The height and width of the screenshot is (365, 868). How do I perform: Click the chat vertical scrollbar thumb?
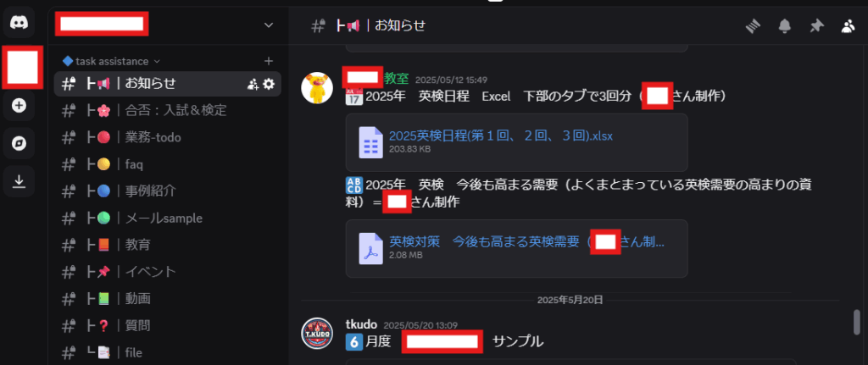[x=857, y=322]
